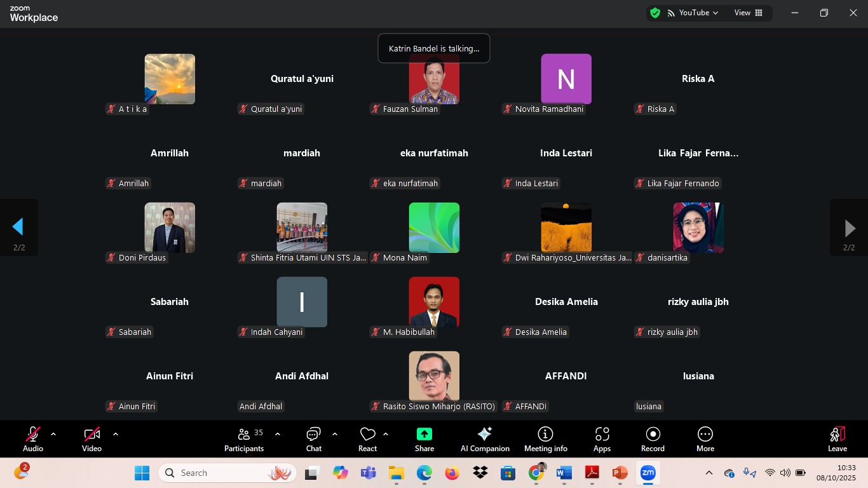Open YouTube live stream dropdown
Viewport: 868px width, 488px height.
(x=693, y=13)
